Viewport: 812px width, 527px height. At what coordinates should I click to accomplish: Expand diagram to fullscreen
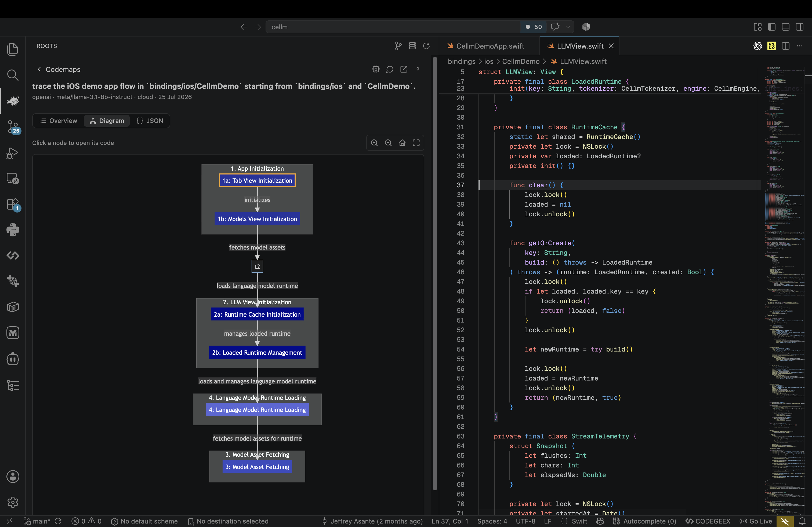pos(416,143)
